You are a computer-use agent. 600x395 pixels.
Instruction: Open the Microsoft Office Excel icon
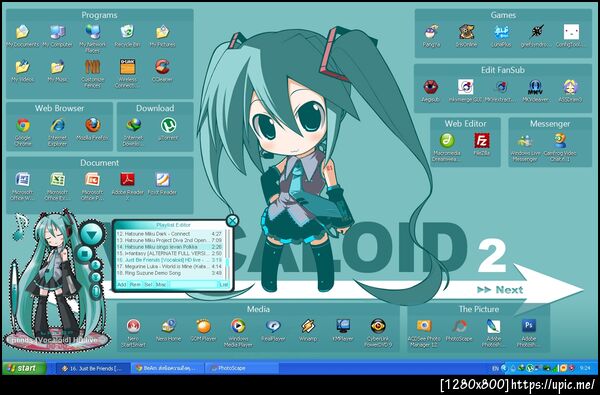click(x=57, y=180)
